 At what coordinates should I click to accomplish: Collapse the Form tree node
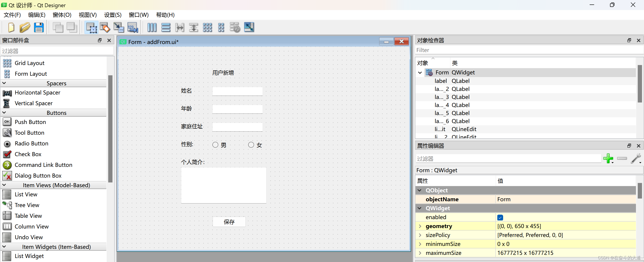click(420, 73)
